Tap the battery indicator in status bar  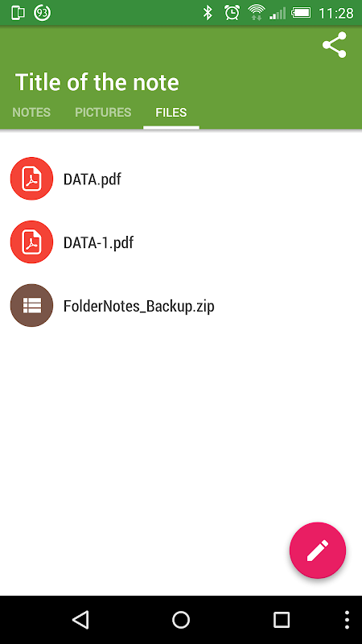pyautogui.click(x=301, y=13)
